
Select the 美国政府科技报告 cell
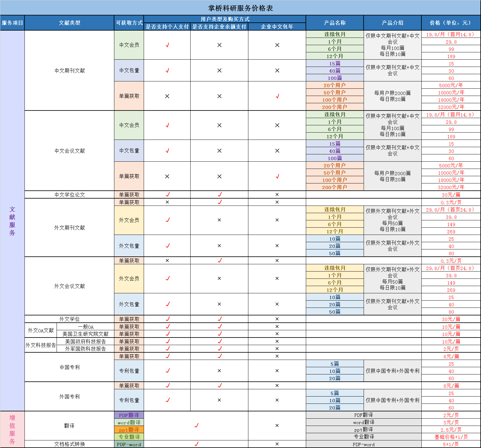[x=86, y=341]
